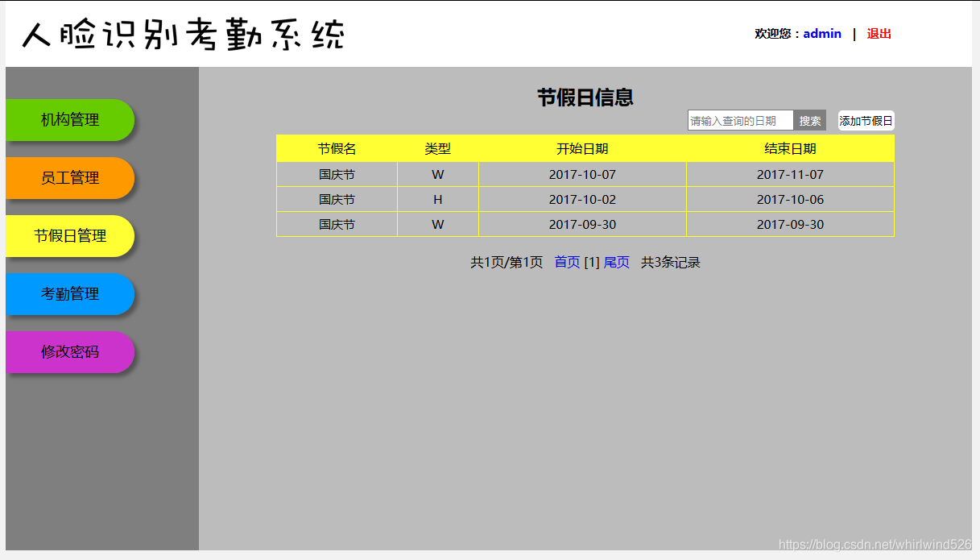
Task: Select start date 2017-10-07 cell
Action: [x=582, y=175]
